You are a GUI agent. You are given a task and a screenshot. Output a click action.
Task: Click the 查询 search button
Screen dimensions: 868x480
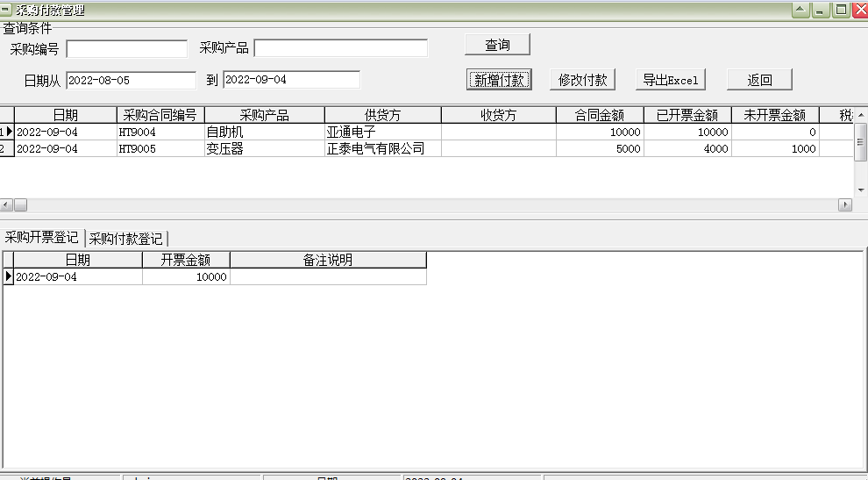coord(497,45)
